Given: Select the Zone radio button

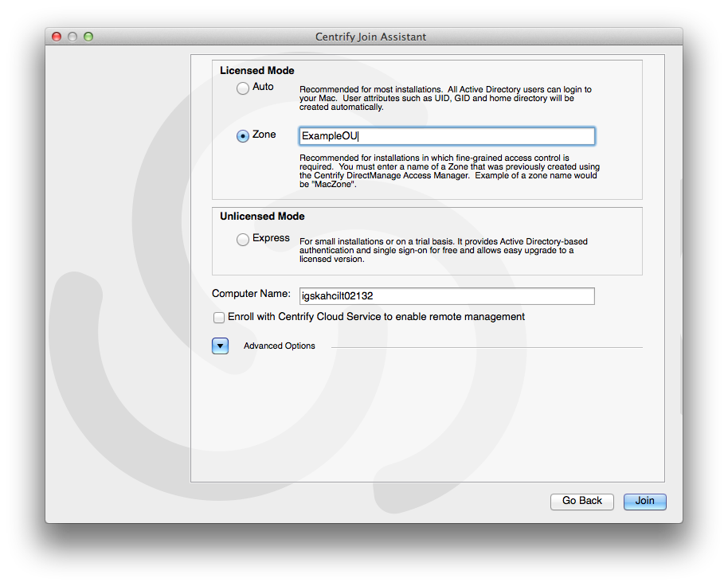Looking at the screenshot, I should click(242, 136).
